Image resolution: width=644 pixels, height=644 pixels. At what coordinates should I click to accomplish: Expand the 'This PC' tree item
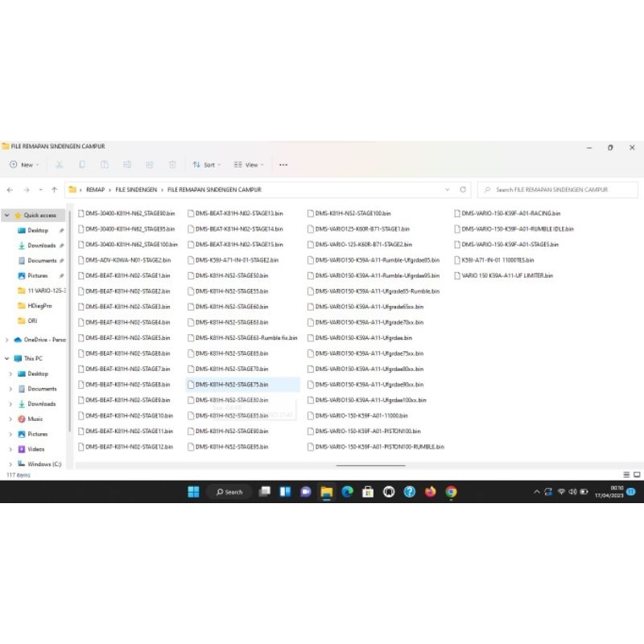pyautogui.click(x=7, y=358)
